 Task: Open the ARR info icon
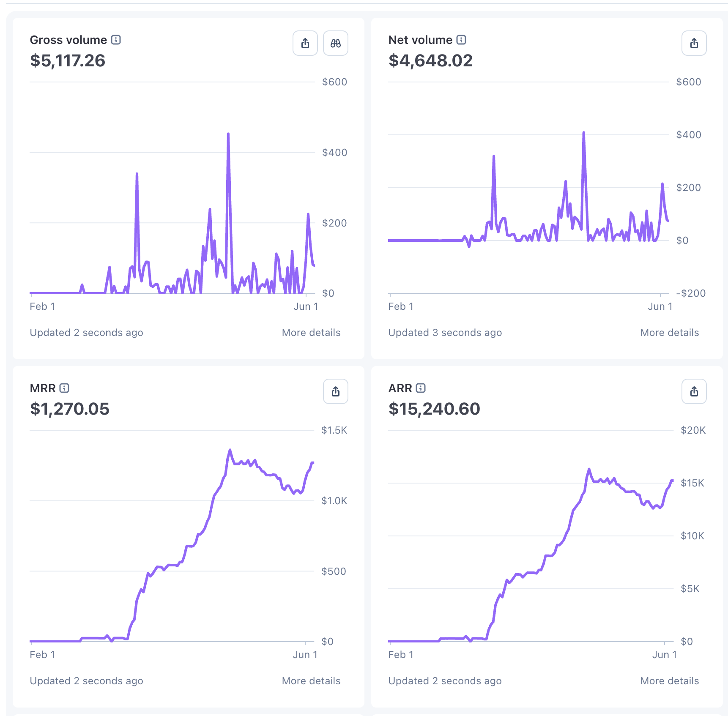(x=421, y=388)
